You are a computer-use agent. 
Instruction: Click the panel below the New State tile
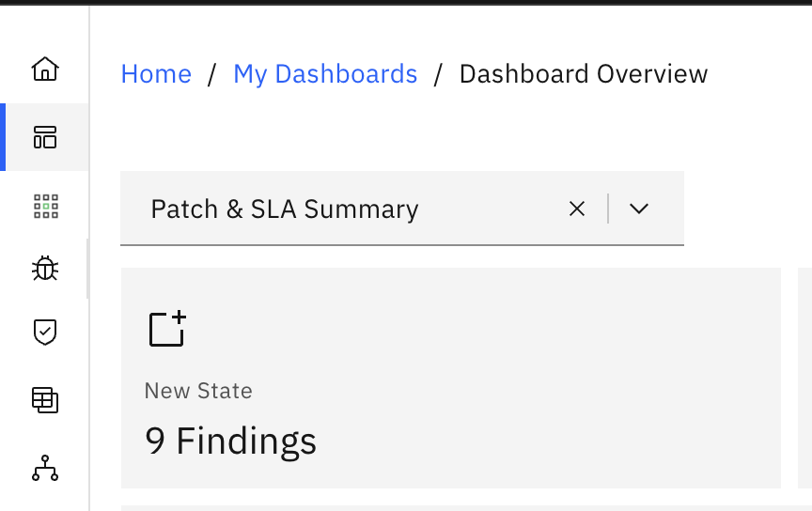451,507
